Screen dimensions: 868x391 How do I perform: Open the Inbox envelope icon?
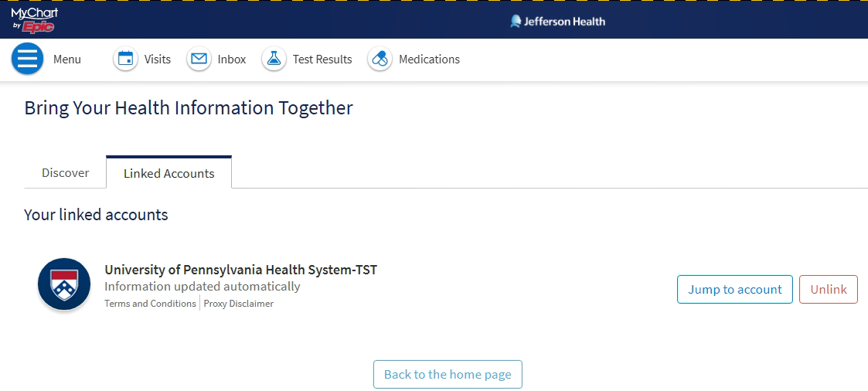[199, 59]
